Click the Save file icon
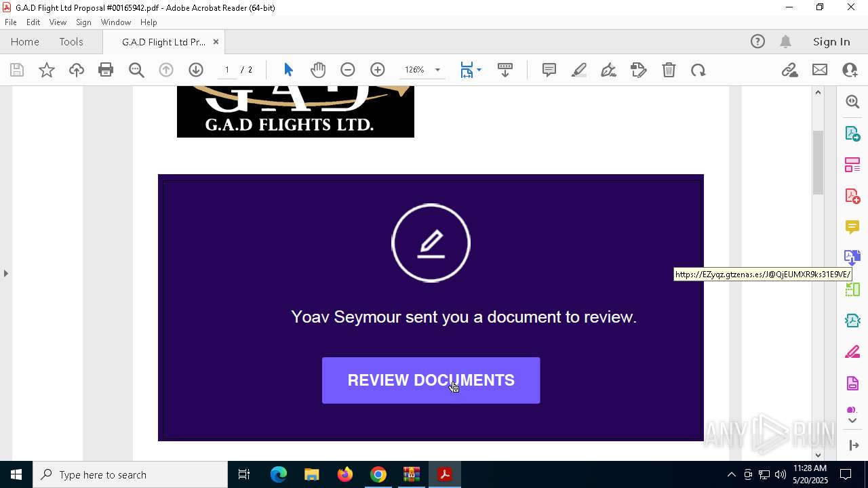The height and width of the screenshot is (488, 868). pos(17,70)
